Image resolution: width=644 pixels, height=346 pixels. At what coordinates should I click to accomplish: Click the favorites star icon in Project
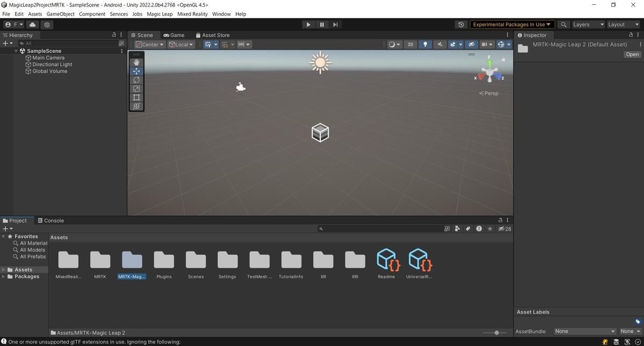(x=489, y=229)
